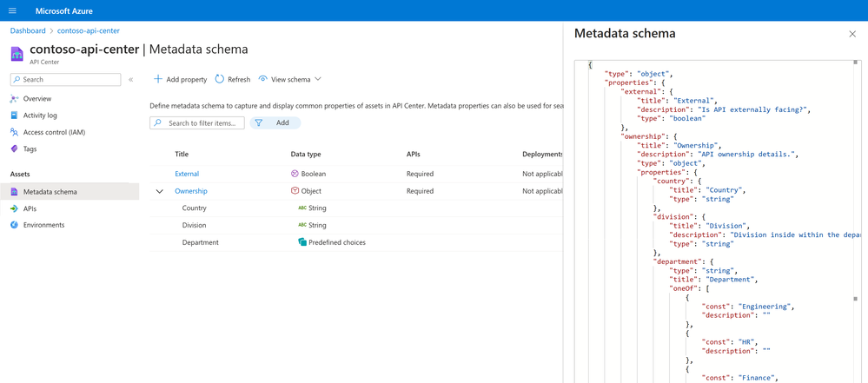Open the Tags menu item
868x383 pixels.
(x=30, y=149)
